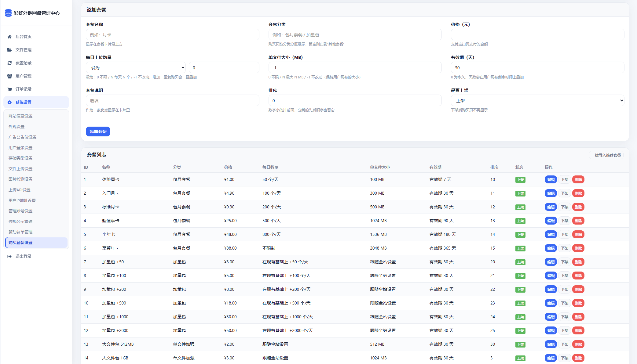Take 标准月卡 off shelf with 下架
This screenshot has width=637, height=364.
(565, 207)
